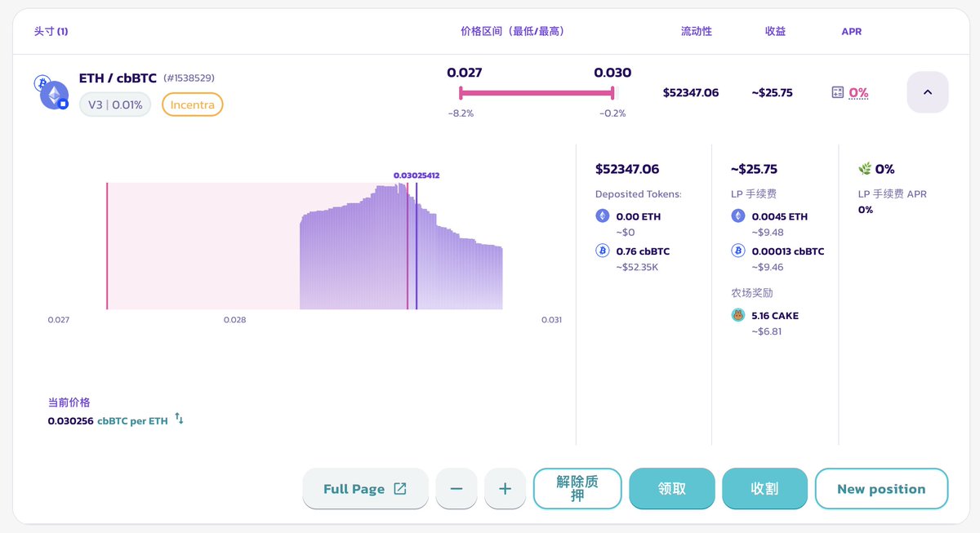Click the 0.030256 current price value
The height and width of the screenshot is (533, 980).
click(71, 421)
